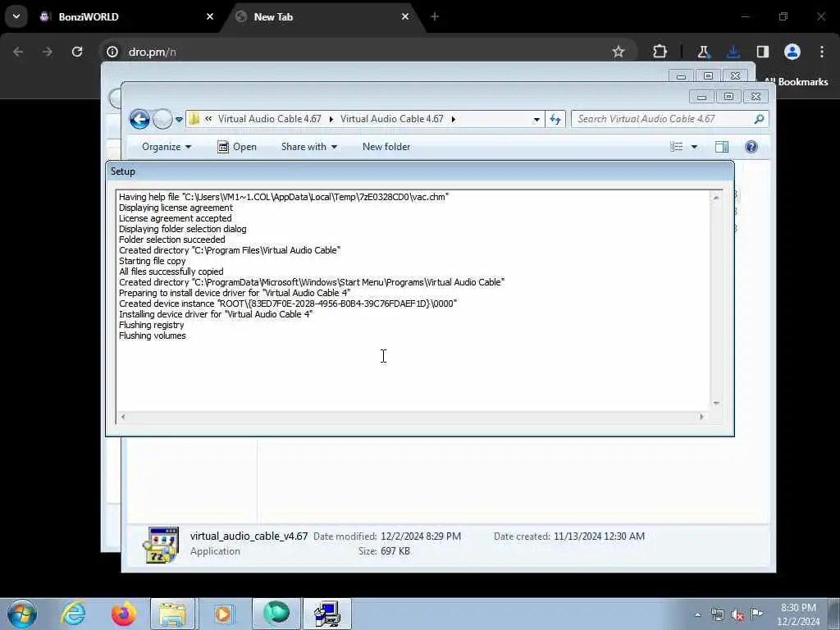Go forward in Chrome browser

pyautogui.click(x=48, y=52)
